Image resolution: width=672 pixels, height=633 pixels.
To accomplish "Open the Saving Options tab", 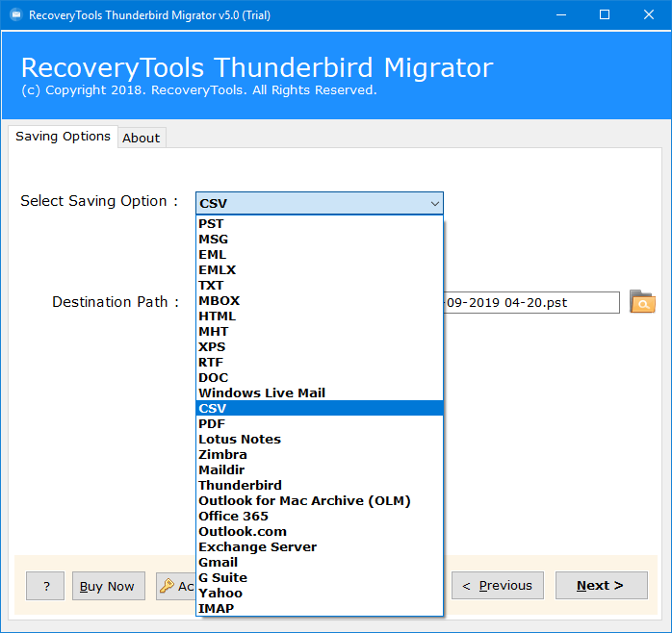I will pyautogui.click(x=63, y=137).
